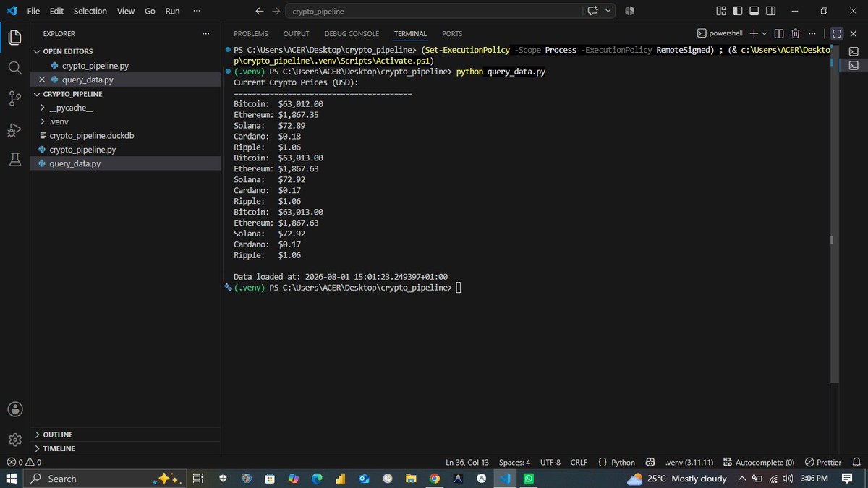Viewport: 868px width, 488px height.
Task: Open the Copilot chat icon
Action: (593, 11)
